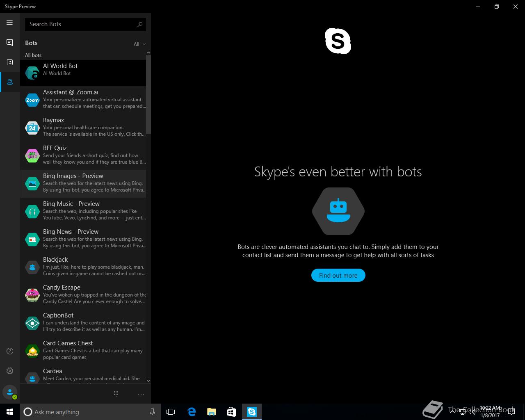Open the Candy Escape entry
This screenshot has width=525, height=420.
tap(83, 295)
